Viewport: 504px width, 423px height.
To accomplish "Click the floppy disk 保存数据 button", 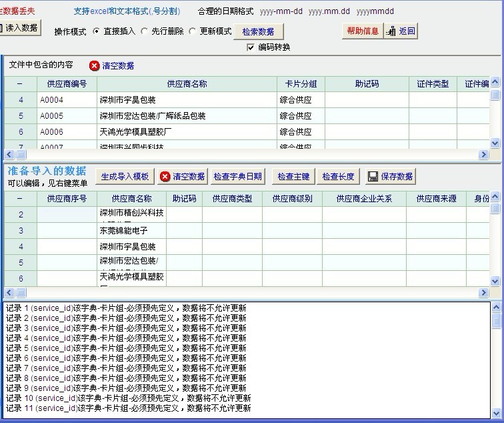I will tap(390, 176).
